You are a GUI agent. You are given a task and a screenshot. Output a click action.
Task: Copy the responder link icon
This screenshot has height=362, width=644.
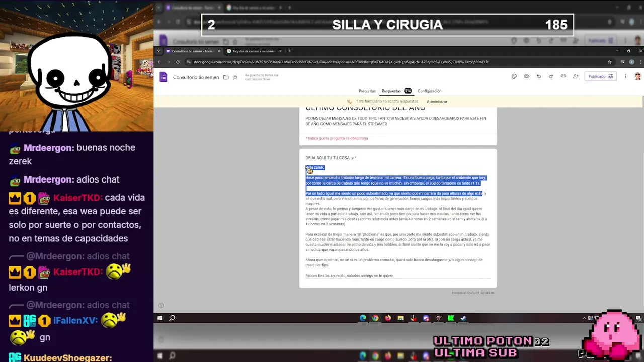click(x=563, y=76)
